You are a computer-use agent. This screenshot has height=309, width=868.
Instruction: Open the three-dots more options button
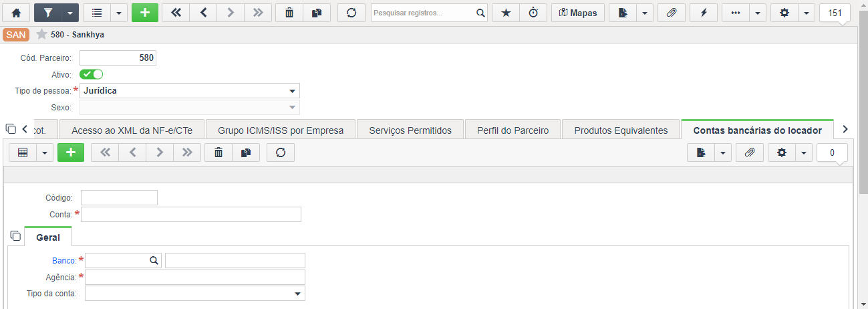coord(735,13)
